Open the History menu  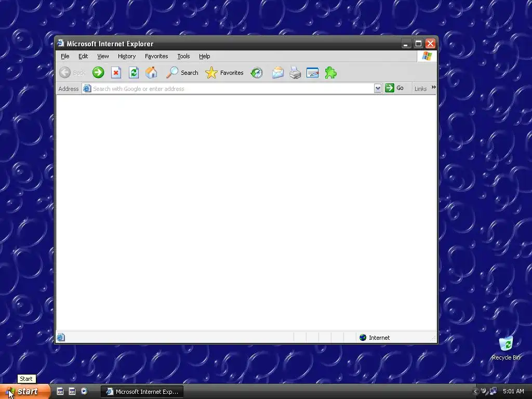pyautogui.click(x=127, y=56)
